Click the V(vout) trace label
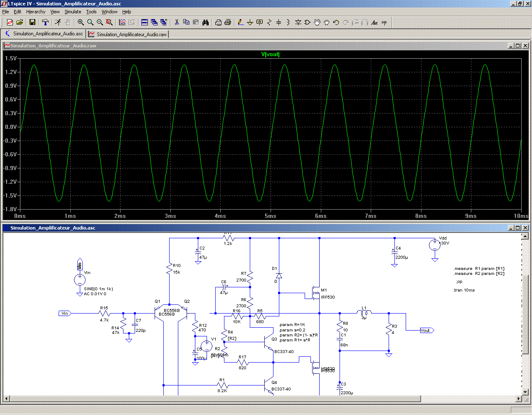The image size is (532, 415). point(270,54)
